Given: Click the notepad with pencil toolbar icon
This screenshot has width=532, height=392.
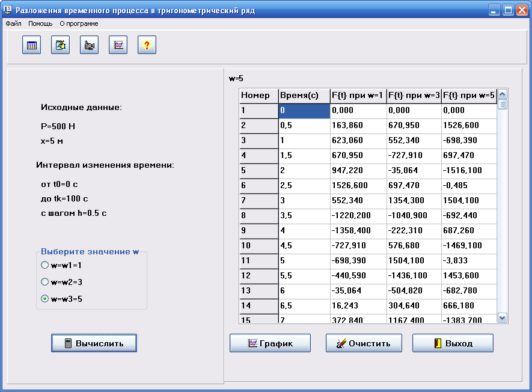Looking at the screenshot, I should click(61, 45).
